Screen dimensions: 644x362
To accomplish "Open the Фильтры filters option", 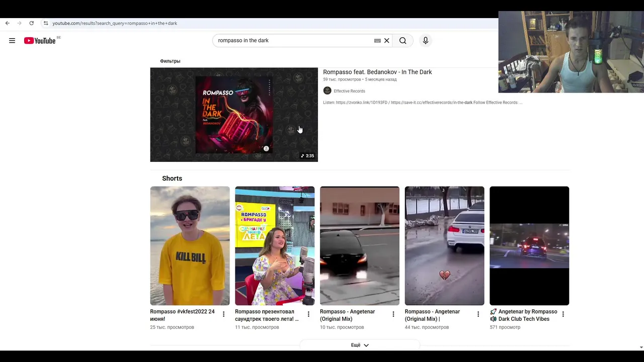I will (170, 61).
